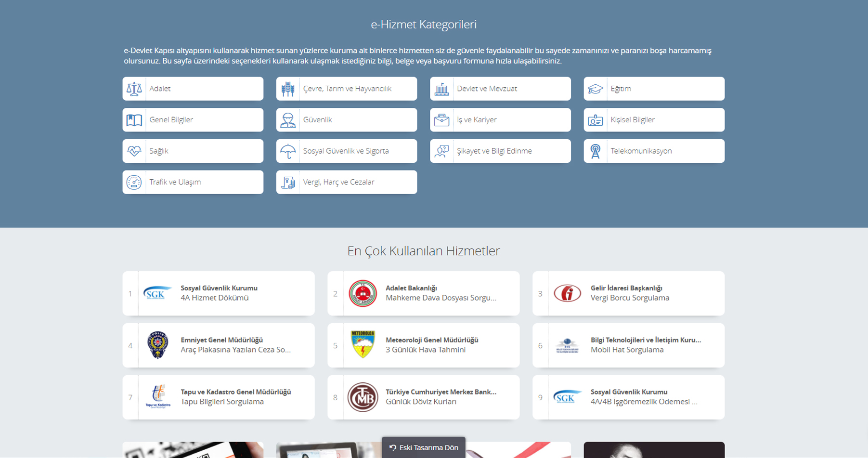The height and width of the screenshot is (458, 868).
Task: Click the Güvenlik officer icon
Action: click(288, 120)
